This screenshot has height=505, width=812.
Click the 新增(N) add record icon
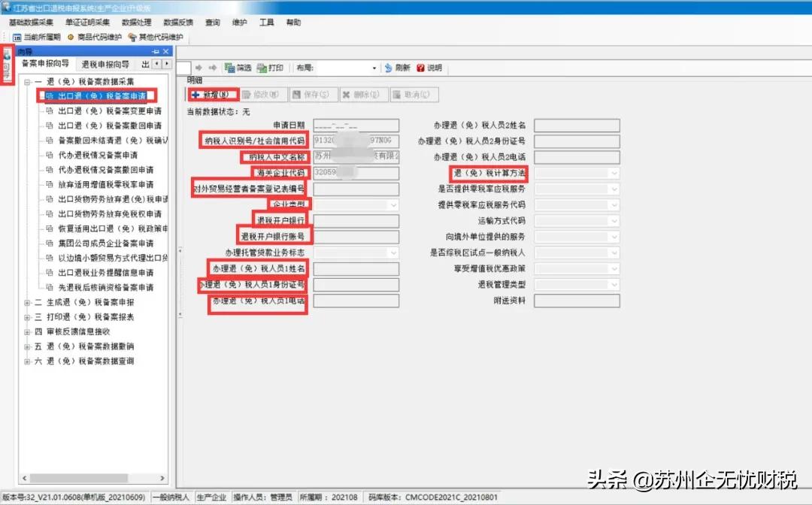pos(213,94)
